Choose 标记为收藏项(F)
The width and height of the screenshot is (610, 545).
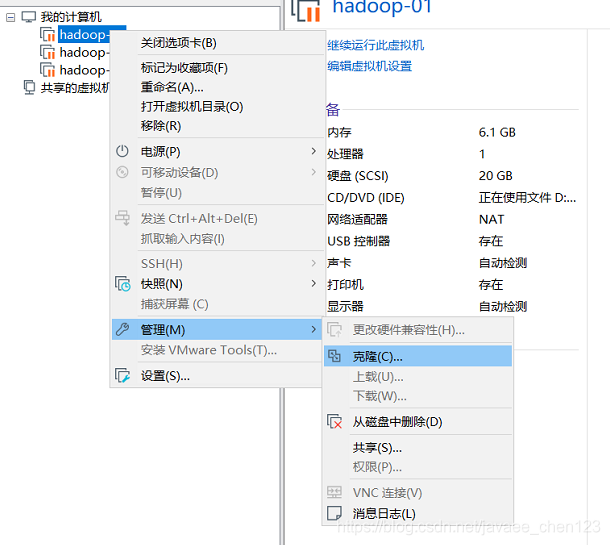(x=184, y=68)
